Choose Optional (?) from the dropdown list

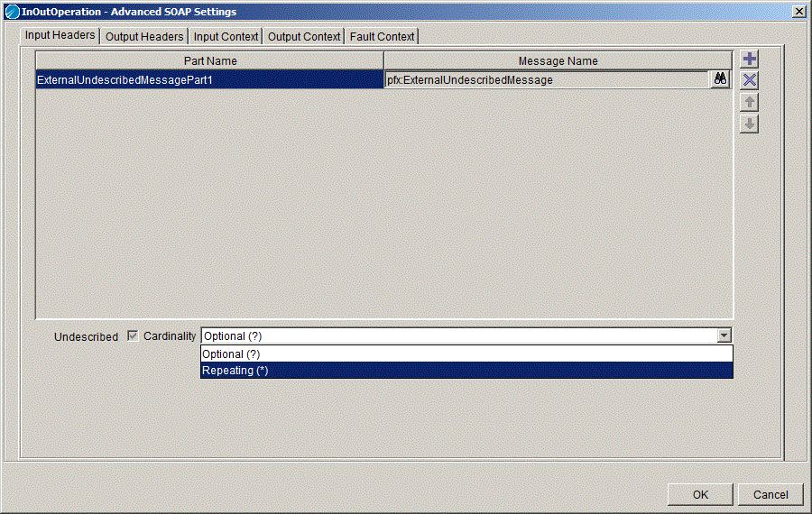tap(466, 354)
